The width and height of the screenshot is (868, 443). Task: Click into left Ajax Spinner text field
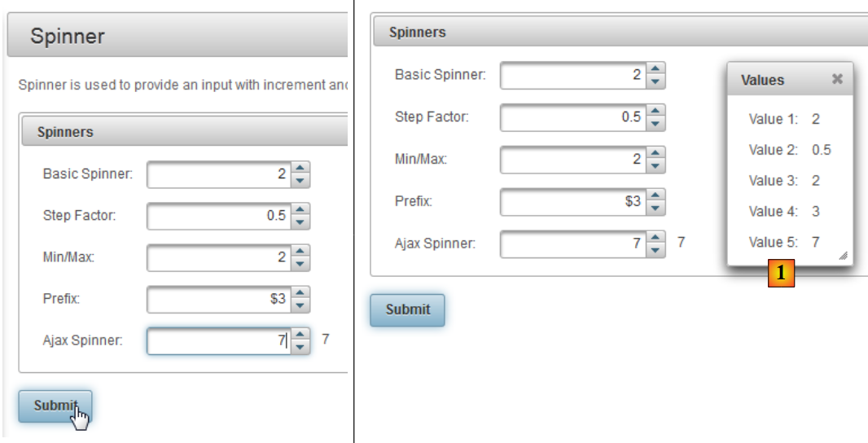pyautogui.click(x=216, y=341)
